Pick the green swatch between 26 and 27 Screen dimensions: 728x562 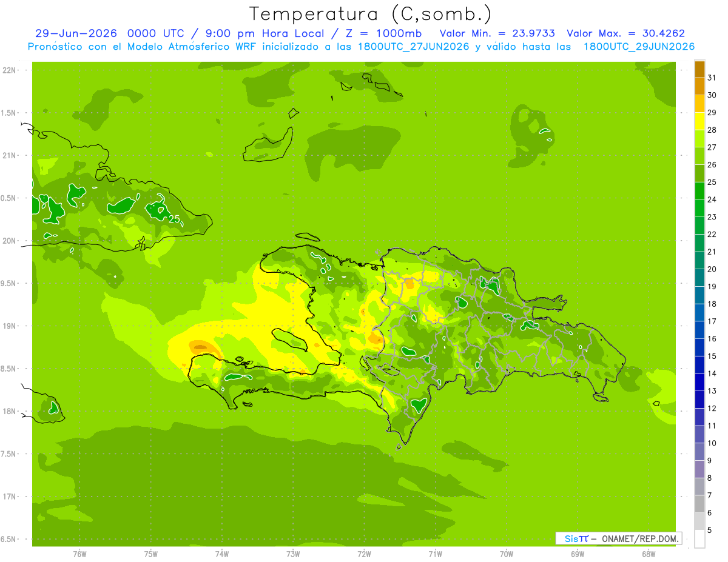(699, 156)
